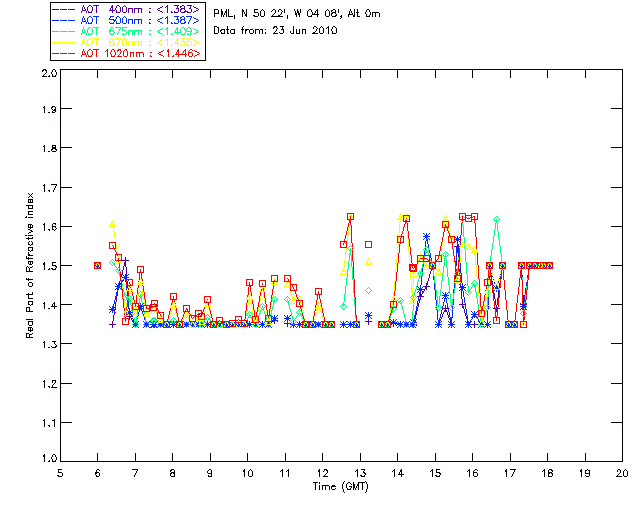The image size is (640, 512).
Task: Click the y-axis tick label 2.0
Action: [x=49, y=74]
